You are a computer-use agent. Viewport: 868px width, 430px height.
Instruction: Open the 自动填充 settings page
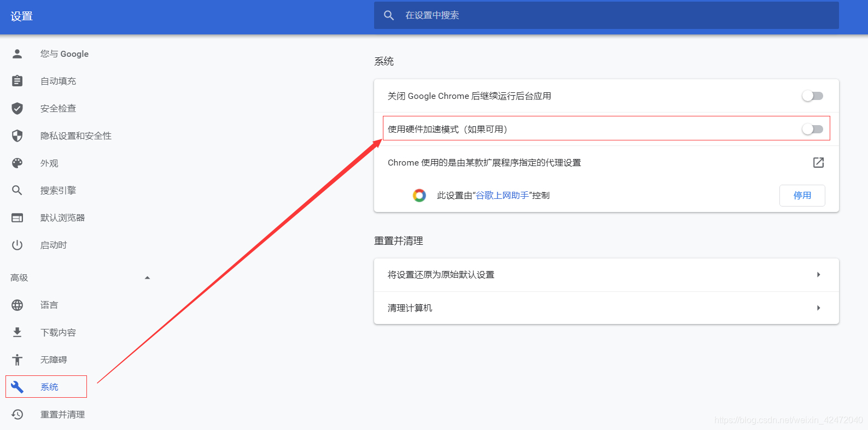58,81
